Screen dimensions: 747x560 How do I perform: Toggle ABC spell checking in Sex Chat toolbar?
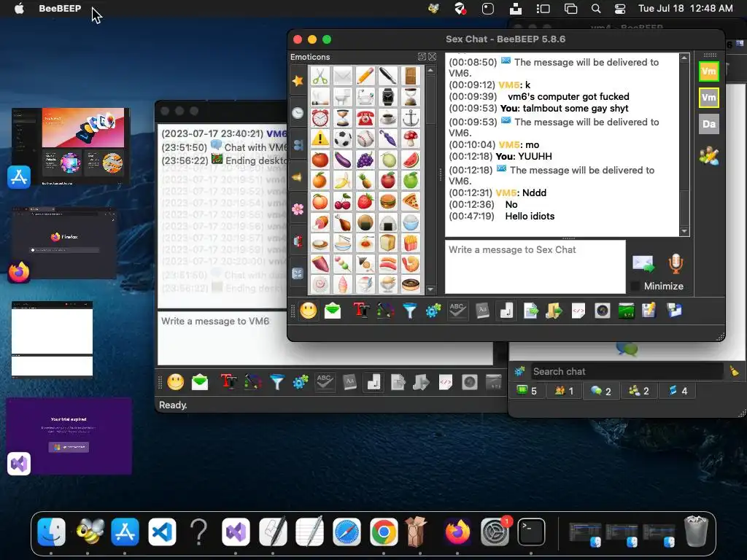[457, 311]
